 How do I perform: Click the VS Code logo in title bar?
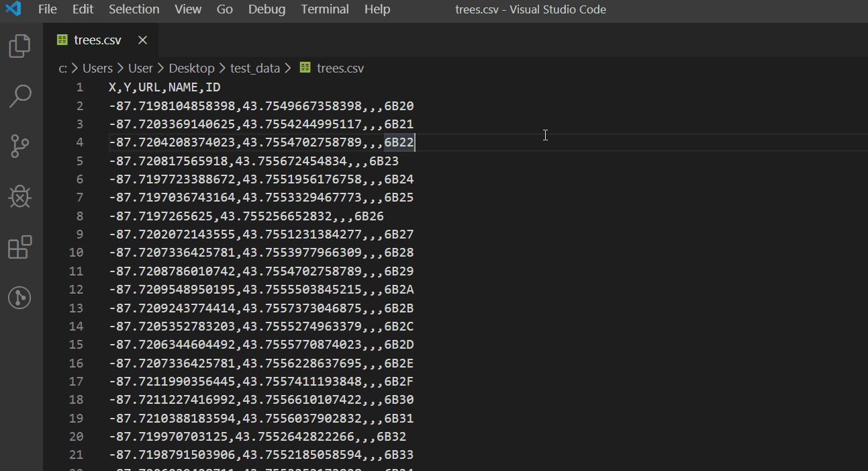(13, 9)
